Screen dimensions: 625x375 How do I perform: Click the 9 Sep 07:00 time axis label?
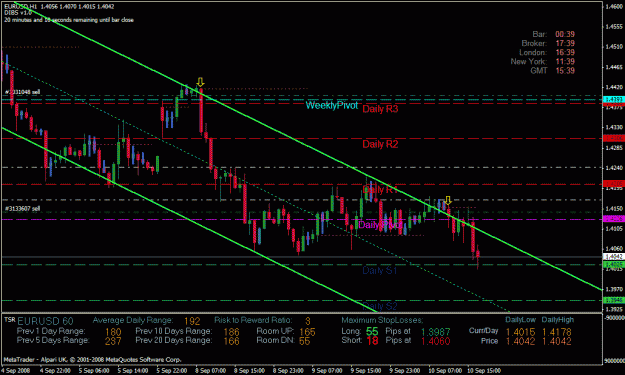327,371
